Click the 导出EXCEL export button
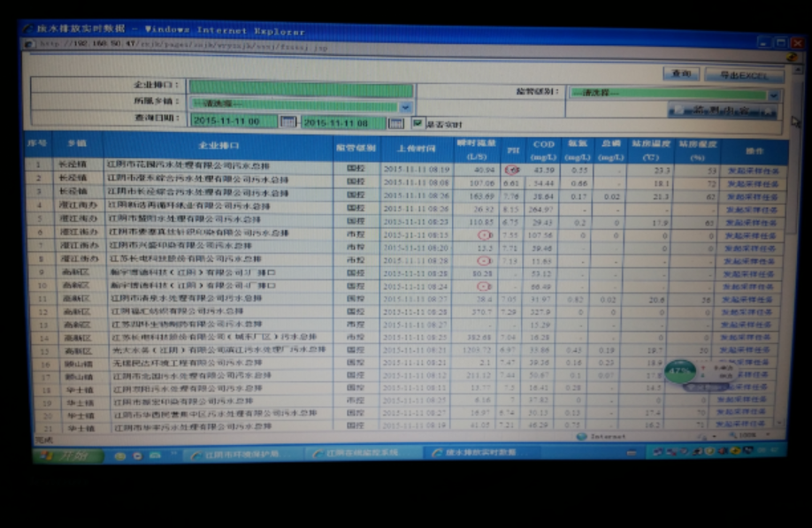812x528 pixels. [744, 75]
